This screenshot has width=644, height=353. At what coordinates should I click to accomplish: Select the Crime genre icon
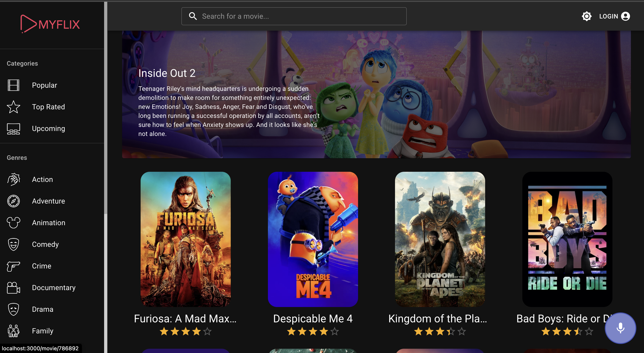click(x=14, y=266)
